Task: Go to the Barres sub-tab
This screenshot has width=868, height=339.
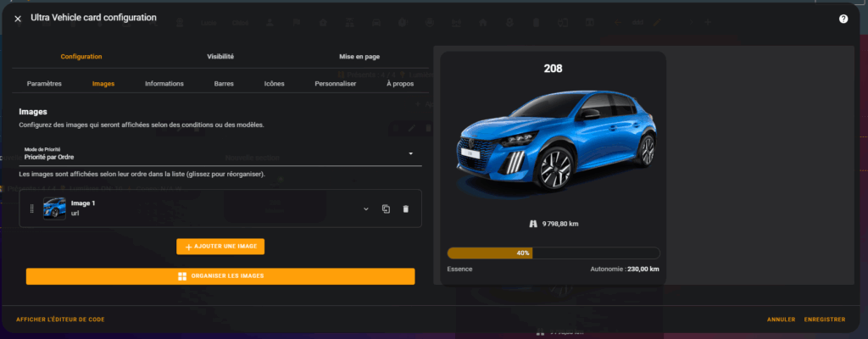Action: [x=224, y=84]
